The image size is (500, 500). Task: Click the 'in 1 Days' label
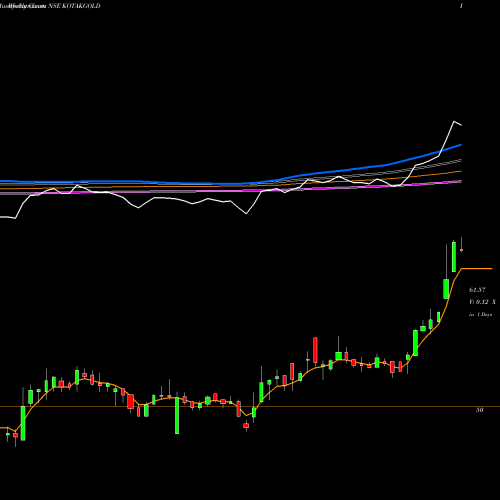pos(480,314)
